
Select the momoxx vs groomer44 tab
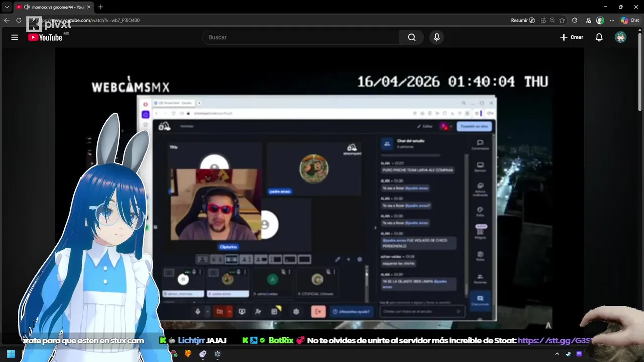[53, 7]
